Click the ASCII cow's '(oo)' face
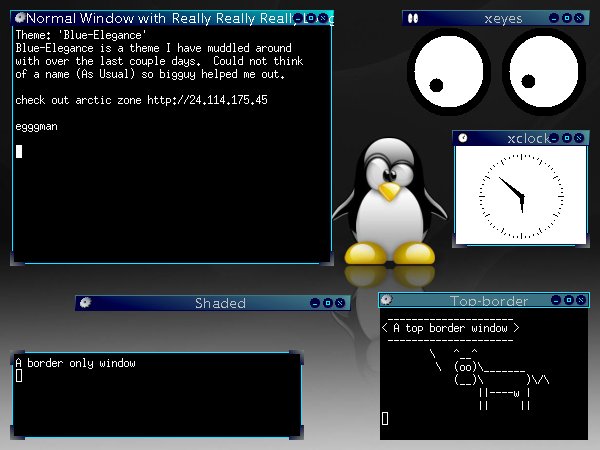The height and width of the screenshot is (450, 600). coord(465,367)
